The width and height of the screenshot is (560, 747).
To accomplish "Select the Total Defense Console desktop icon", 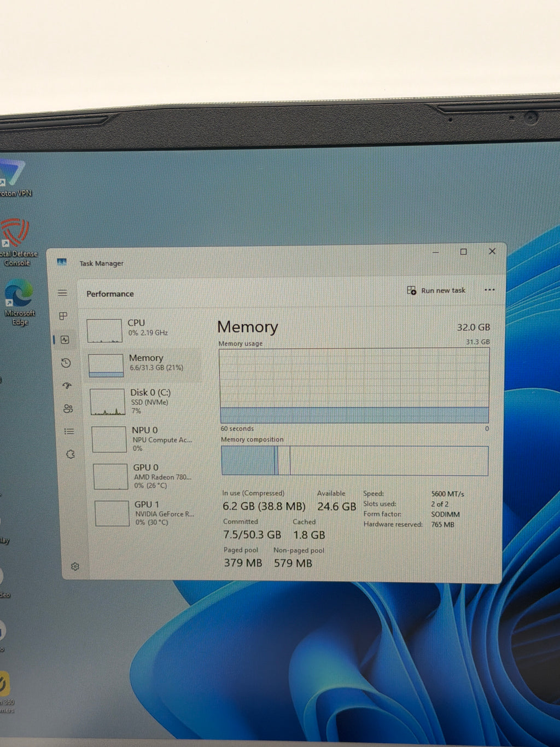I will (x=16, y=242).
